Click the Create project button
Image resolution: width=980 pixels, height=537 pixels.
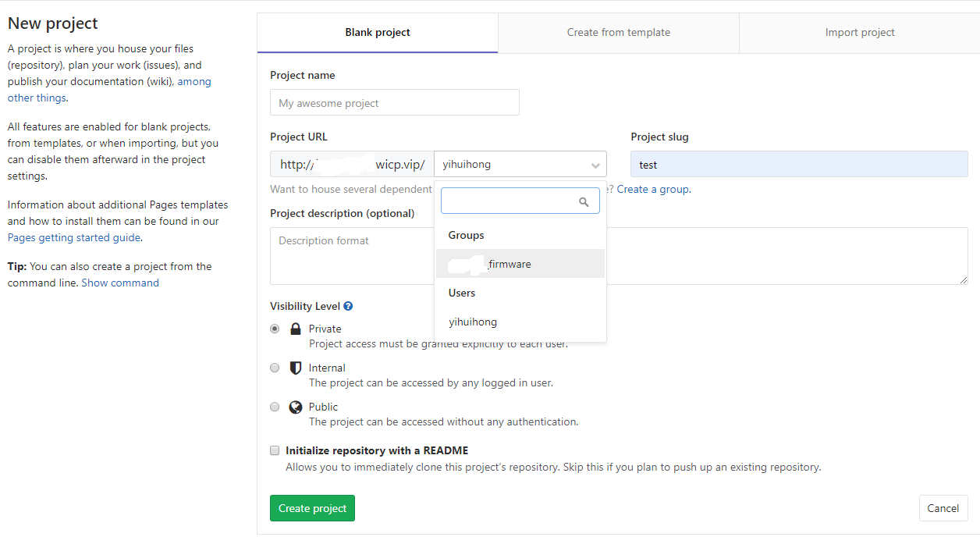[312, 507]
